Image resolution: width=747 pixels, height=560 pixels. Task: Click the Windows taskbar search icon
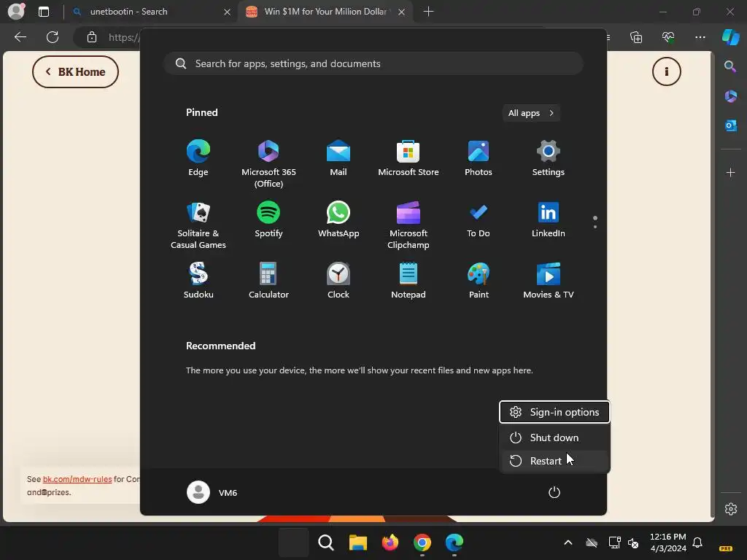click(326, 542)
